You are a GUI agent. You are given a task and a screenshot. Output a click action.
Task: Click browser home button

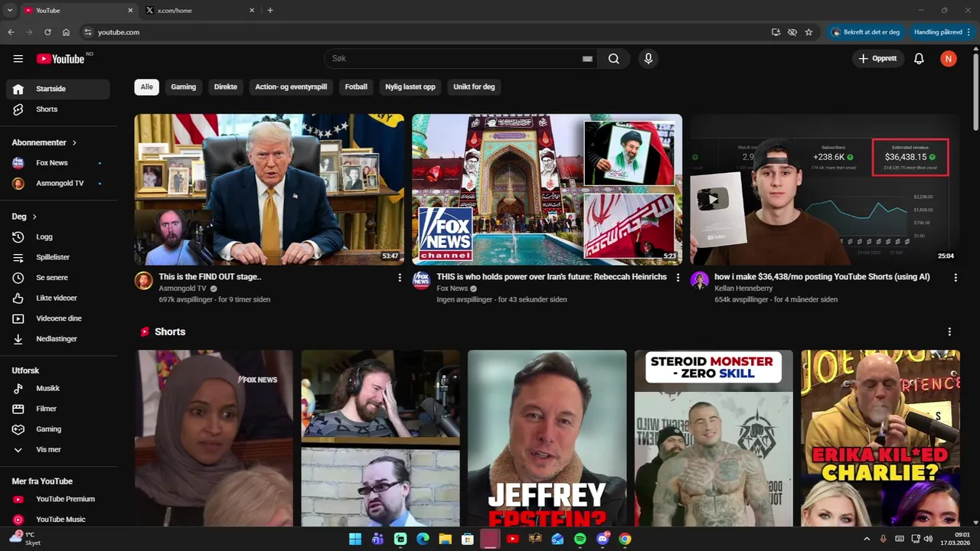click(66, 32)
